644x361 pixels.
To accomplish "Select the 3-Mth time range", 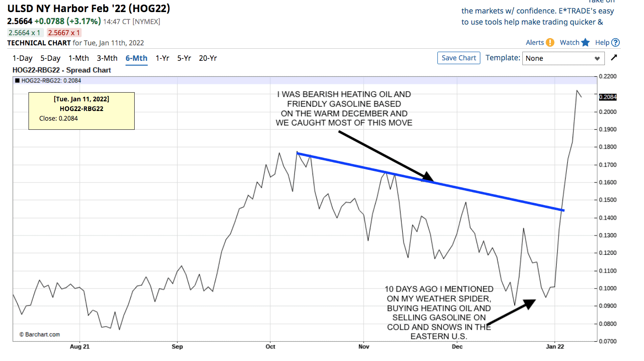I will tap(107, 58).
